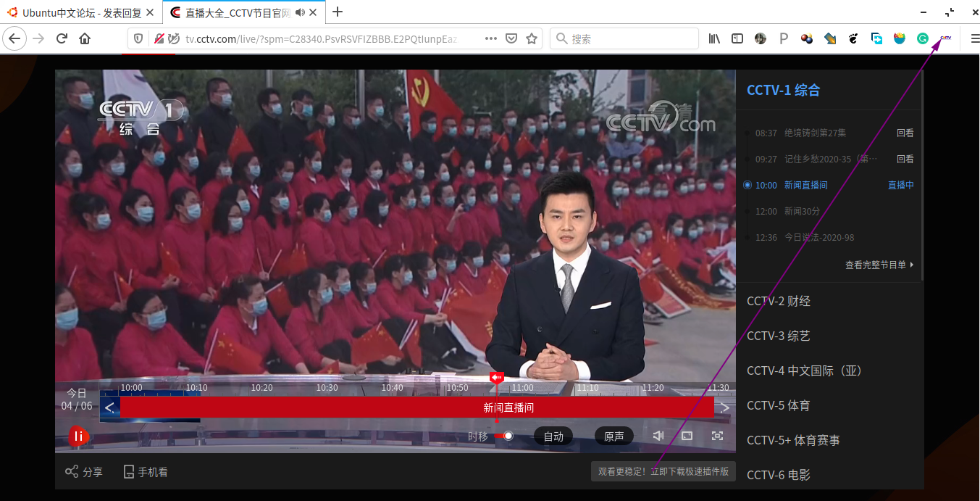Click the tv.cctv.com address bar

321,38
